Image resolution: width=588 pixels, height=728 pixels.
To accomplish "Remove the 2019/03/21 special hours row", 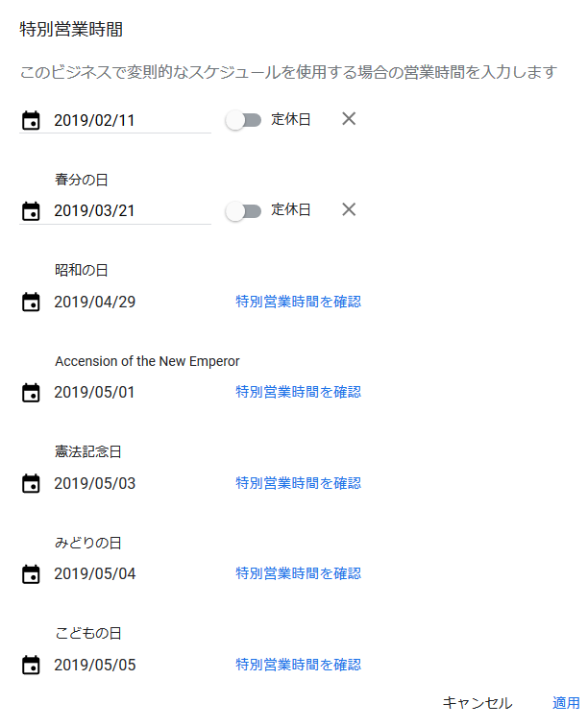I will pyautogui.click(x=349, y=209).
